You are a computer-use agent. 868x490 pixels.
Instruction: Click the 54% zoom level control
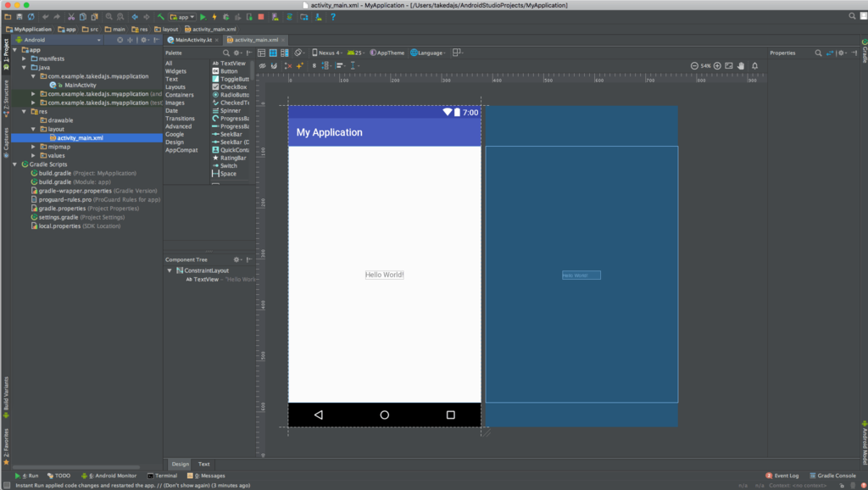pos(705,65)
